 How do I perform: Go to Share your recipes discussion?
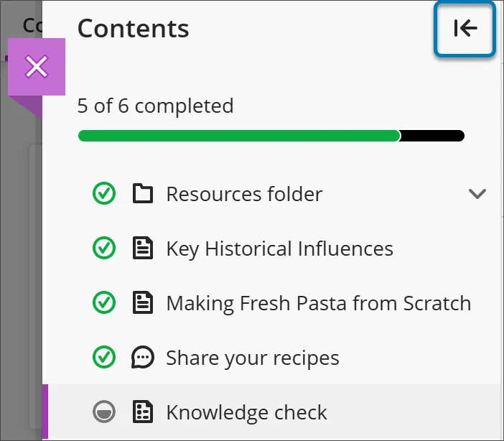point(252,358)
